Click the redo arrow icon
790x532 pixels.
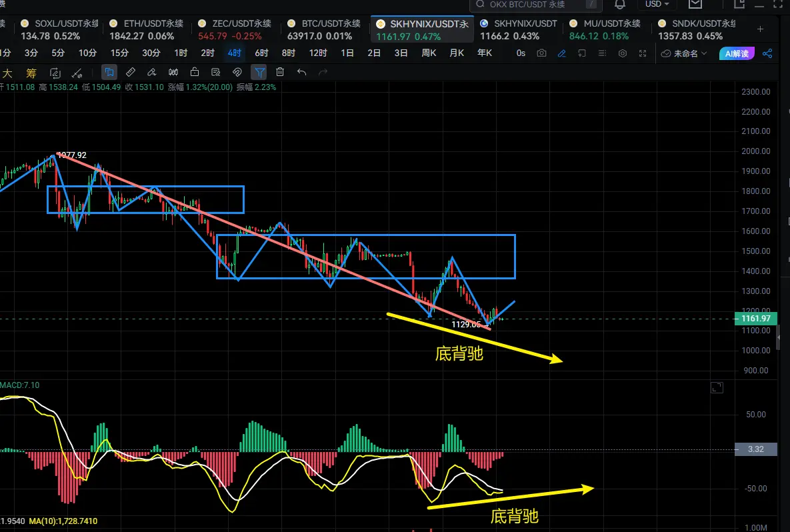pyautogui.click(x=323, y=73)
